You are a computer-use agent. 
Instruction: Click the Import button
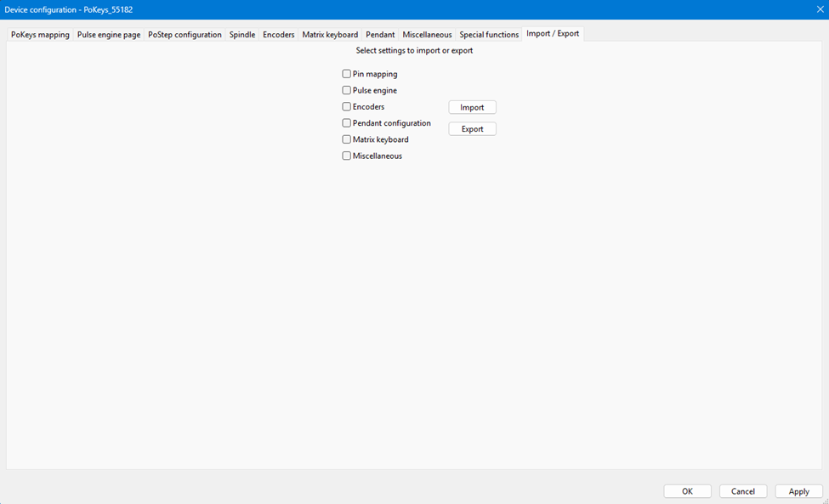472,107
